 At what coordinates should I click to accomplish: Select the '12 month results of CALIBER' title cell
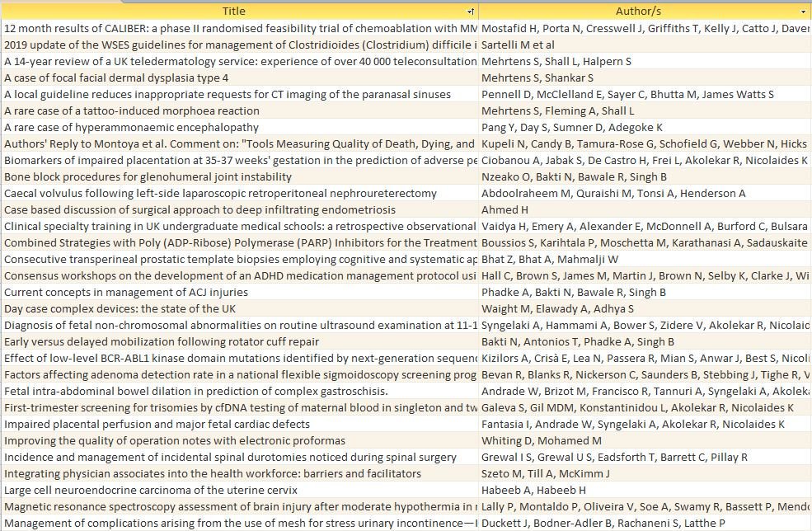(240, 29)
